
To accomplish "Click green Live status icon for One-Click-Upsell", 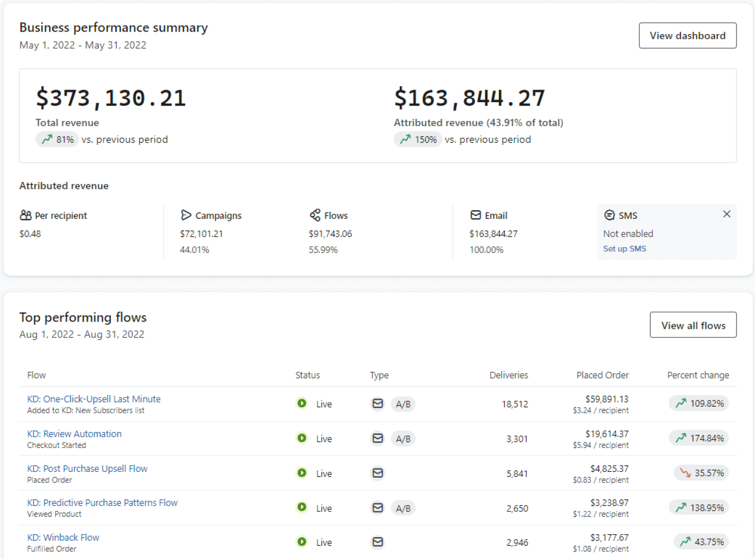I will coord(302,403).
